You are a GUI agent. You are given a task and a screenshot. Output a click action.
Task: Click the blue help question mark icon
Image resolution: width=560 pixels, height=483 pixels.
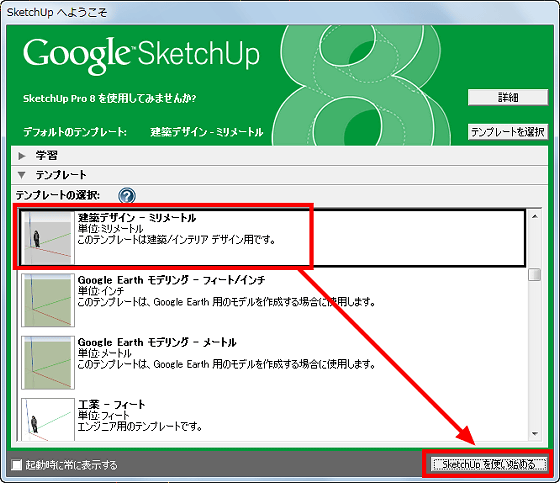[127, 195]
